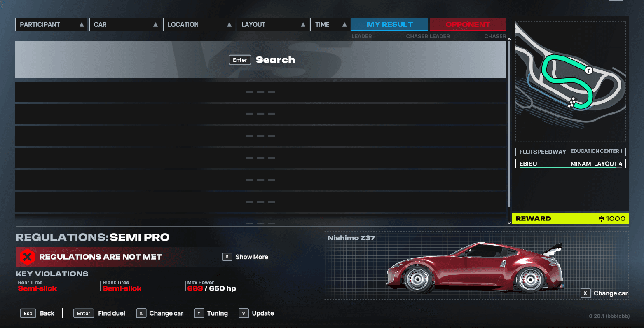The width and height of the screenshot is (644, 328).
Task: Change car from the car preview panel
Action: pyautogui.click(x=611, y=293)
